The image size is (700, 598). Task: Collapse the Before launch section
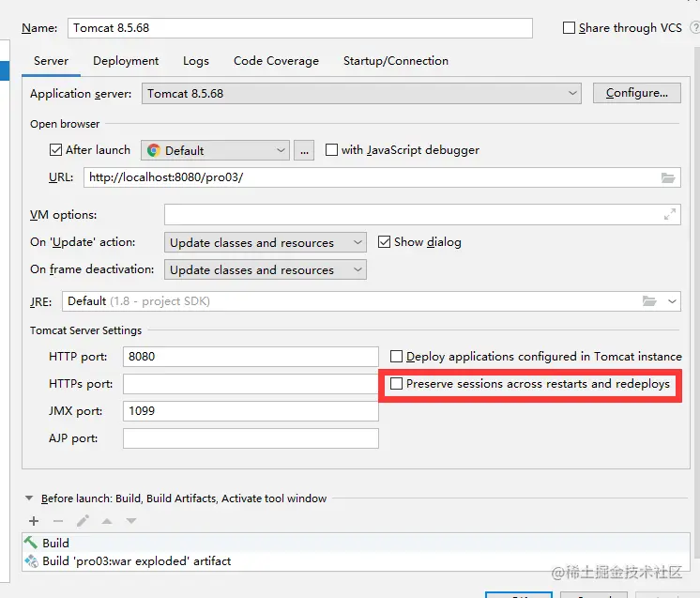[29, 498]
